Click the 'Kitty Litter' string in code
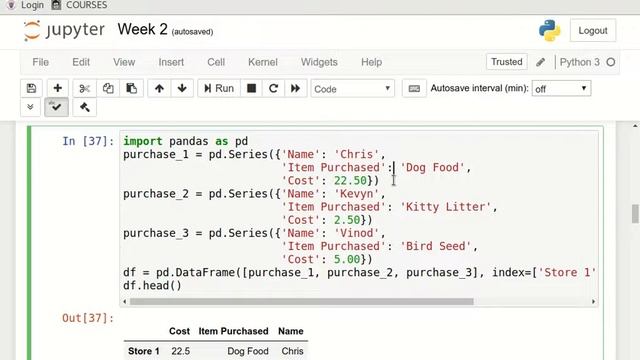 pos(446,207)
